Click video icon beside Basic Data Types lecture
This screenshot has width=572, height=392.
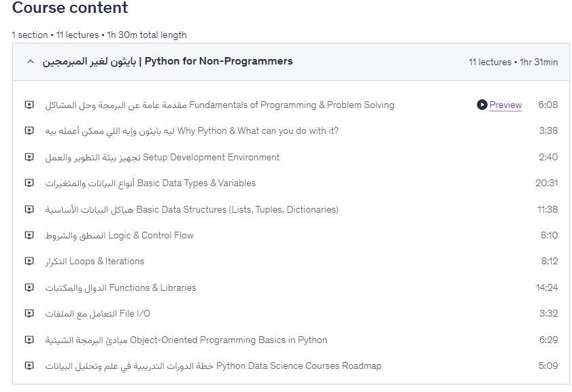[29, 183]
